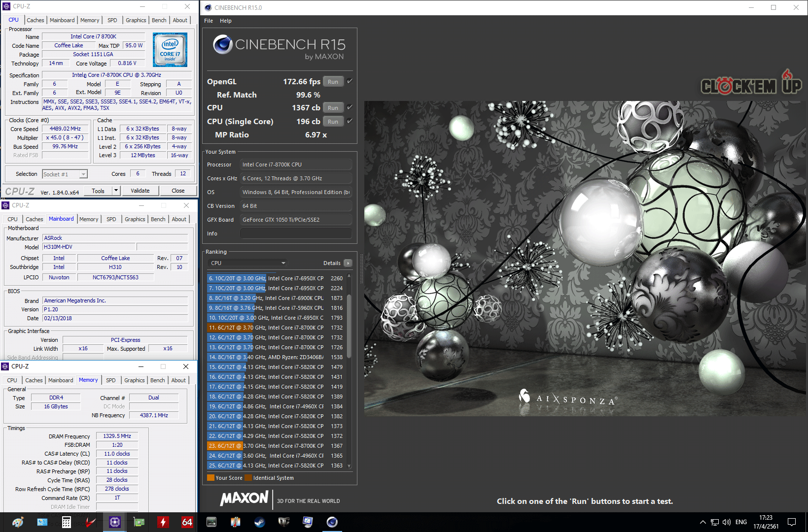808x532 pixels.
Task: Open the Cinebench File menu
Action: (x=209, y=21)
